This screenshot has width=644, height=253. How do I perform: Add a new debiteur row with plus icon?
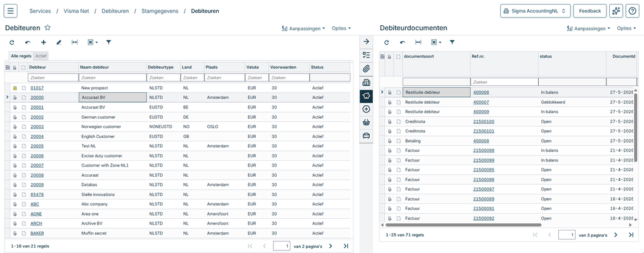43,43
